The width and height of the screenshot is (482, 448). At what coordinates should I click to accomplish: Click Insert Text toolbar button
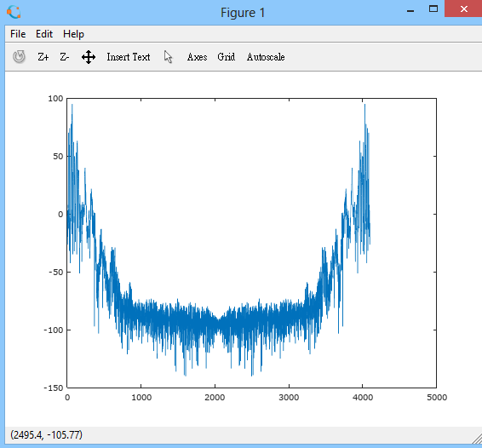(x=129, y=57)
